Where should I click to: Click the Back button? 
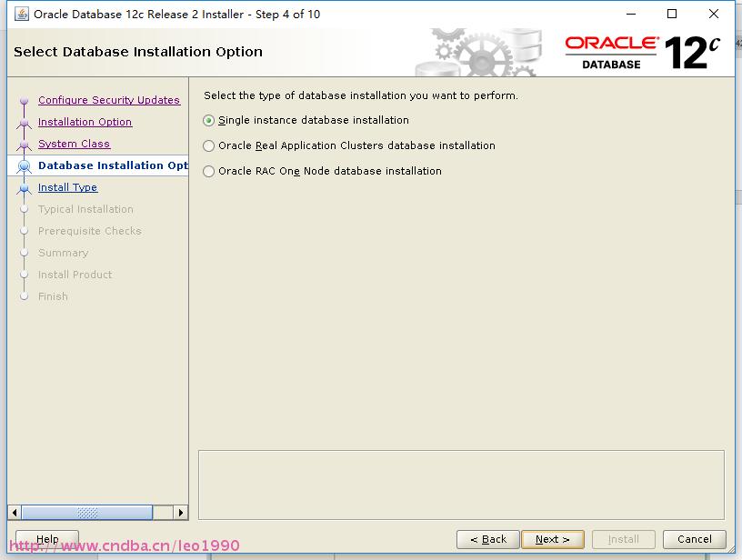coord(488,539)
